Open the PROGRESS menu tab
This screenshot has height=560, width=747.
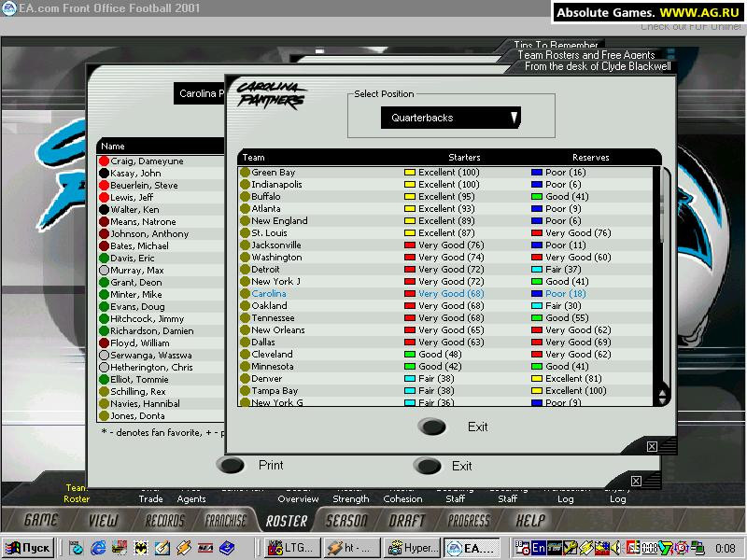tap(469, 520)
